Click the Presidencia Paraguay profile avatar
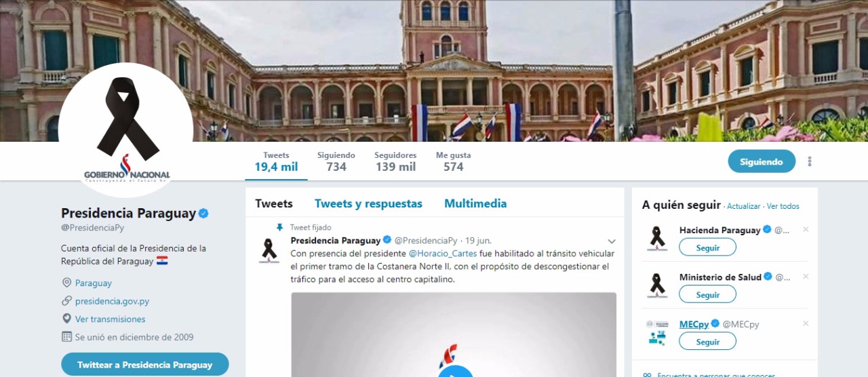 point(125,130)
